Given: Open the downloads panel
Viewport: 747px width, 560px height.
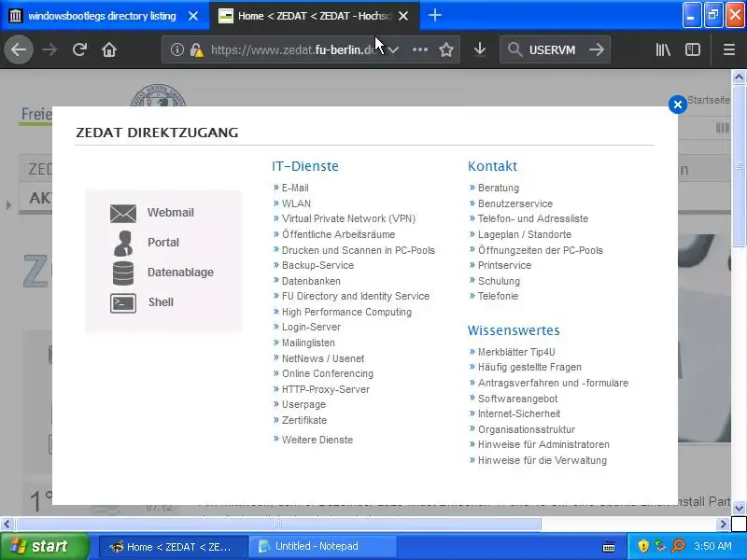Looking at the screenshot, I should (480, 49).
